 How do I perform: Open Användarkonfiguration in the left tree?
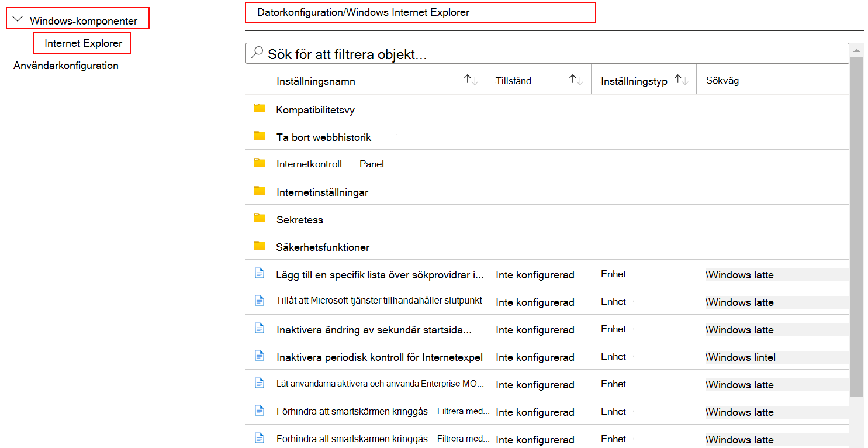[x=66, y=66]
